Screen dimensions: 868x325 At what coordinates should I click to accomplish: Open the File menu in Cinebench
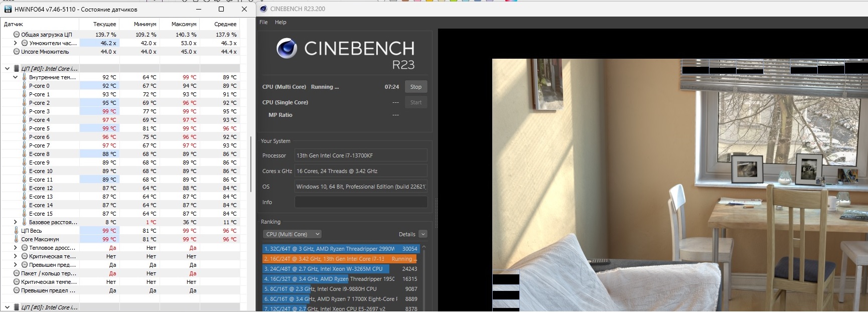(263, 22)
